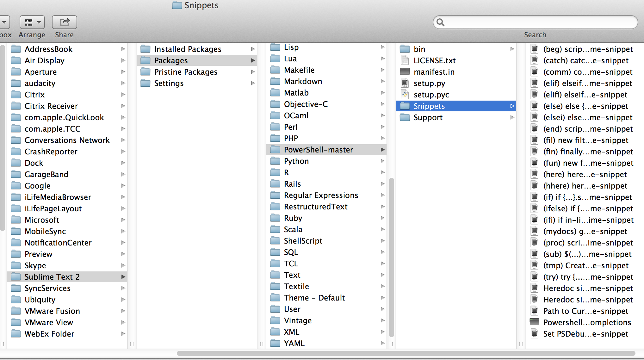The width and height of the screenshot is (644, 360).
Task: Click the (catch) snippet file icon
Action: pyautogui.click(x=535, y=60)
